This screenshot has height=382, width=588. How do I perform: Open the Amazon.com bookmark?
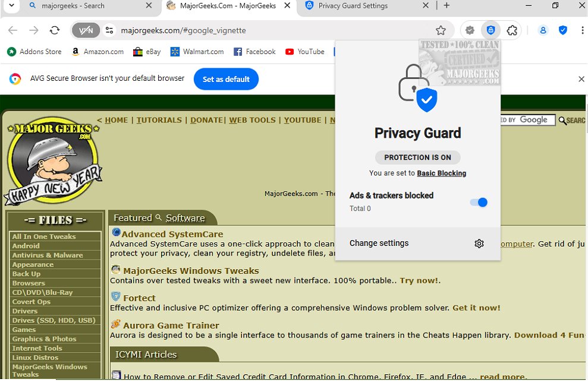coord(98,52)
